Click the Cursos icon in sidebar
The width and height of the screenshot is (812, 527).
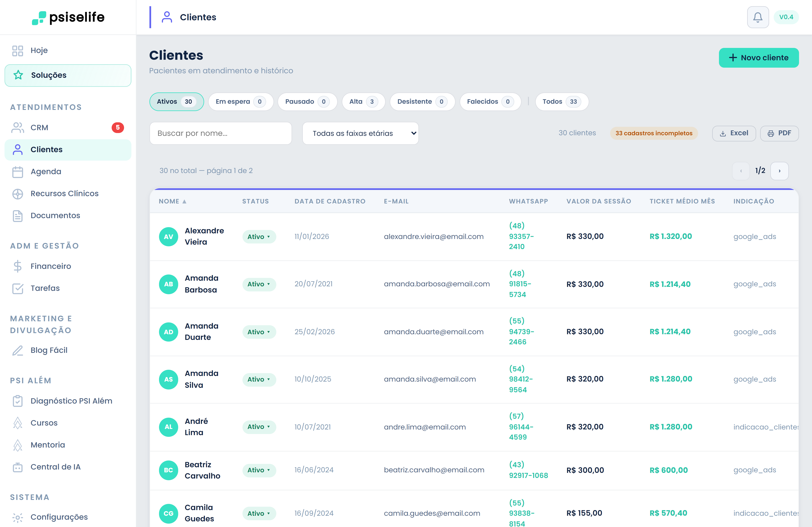click(17, 423)
